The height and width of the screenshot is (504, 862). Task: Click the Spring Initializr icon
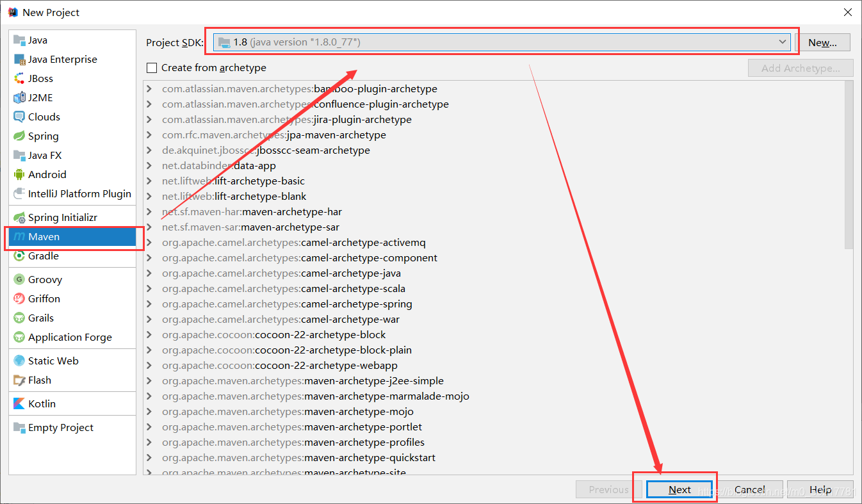pyautogui.click(x=19, y=218)
